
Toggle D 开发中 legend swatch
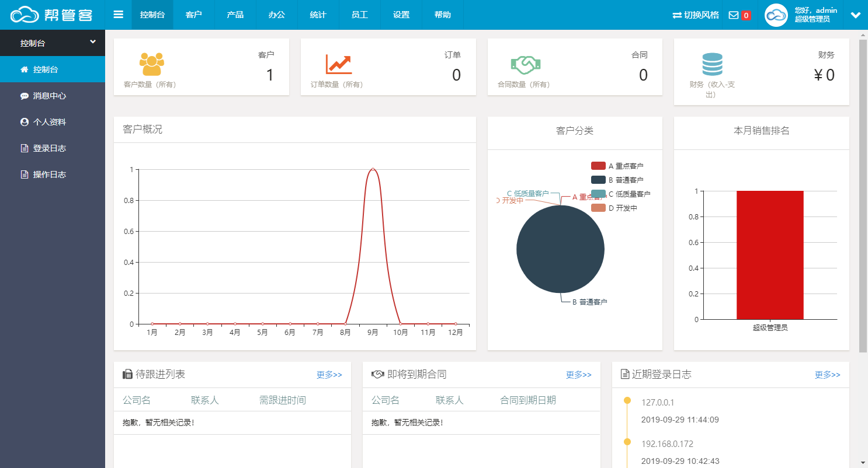[x=598, y=208]
